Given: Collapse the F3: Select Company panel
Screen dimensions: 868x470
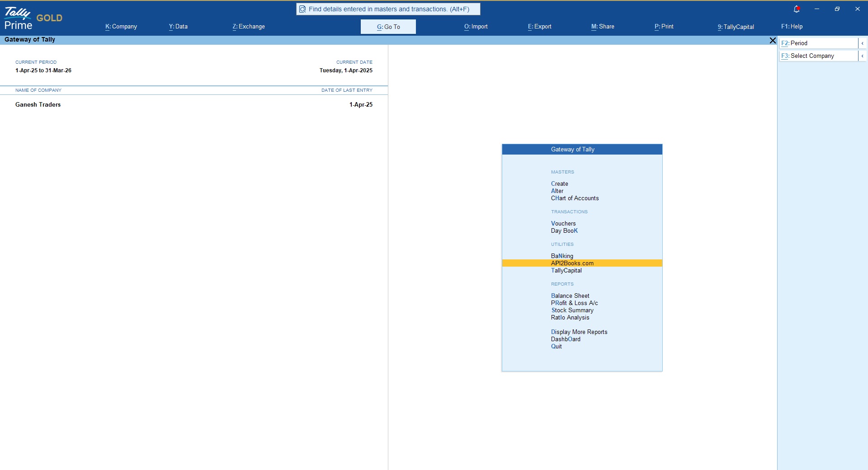Looking at the screenshot, I should click(x=863, y=56).
